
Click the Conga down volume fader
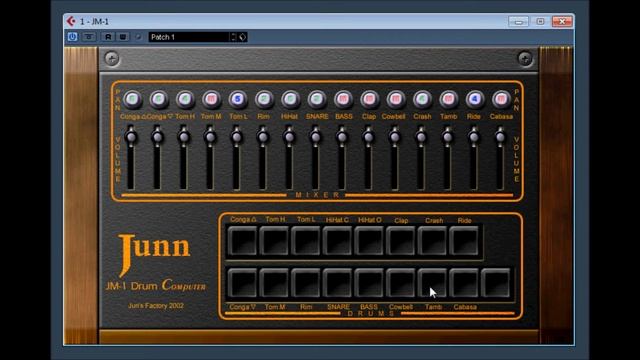(158, 137)
